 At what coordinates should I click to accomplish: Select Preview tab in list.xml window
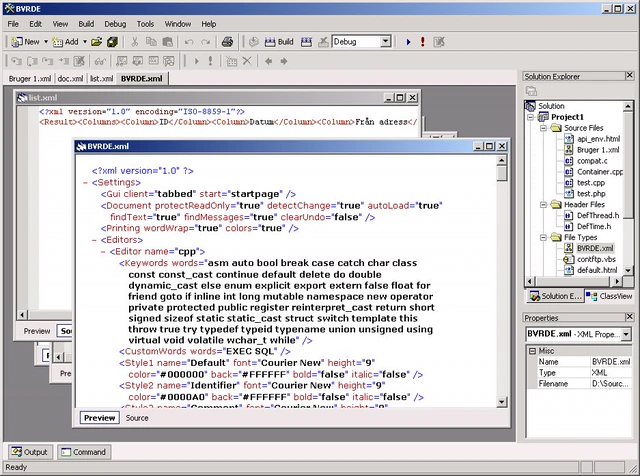37,331
